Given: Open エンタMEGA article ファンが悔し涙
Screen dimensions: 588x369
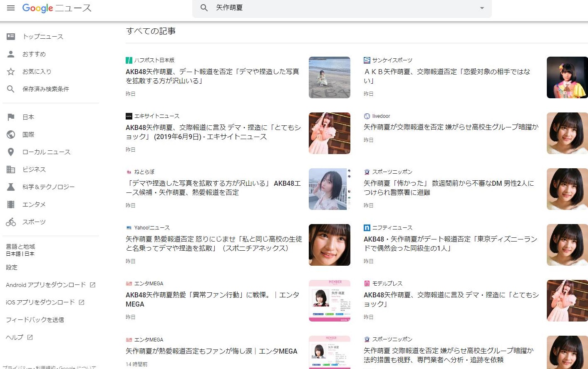Looking at the screenshot, I should (211, 351).
